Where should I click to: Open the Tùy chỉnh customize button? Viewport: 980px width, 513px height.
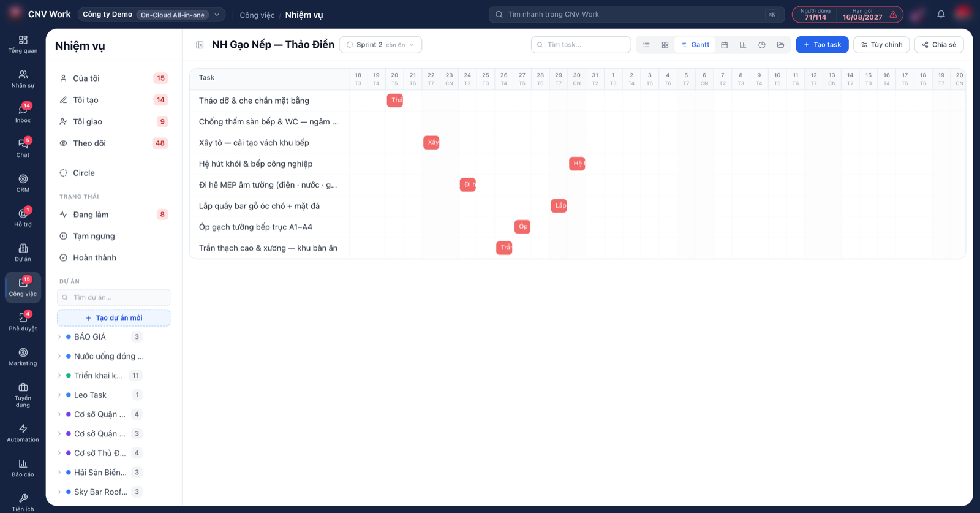tap(881, 45)
